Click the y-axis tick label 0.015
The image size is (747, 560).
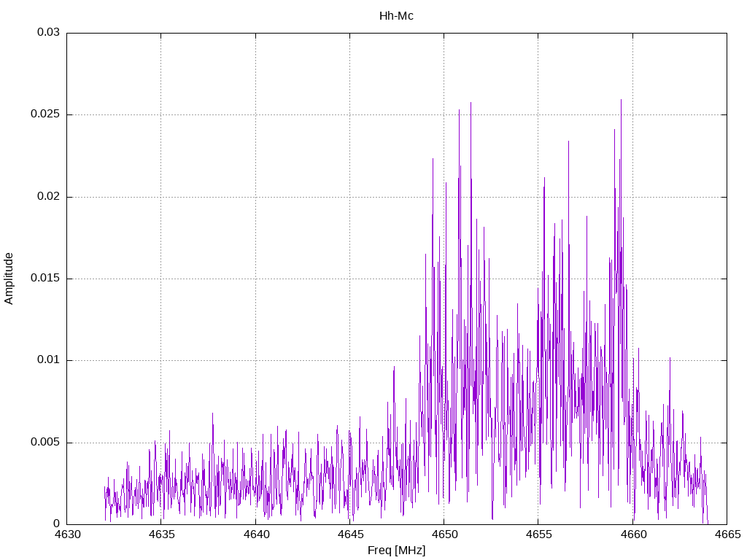[45, 278]
